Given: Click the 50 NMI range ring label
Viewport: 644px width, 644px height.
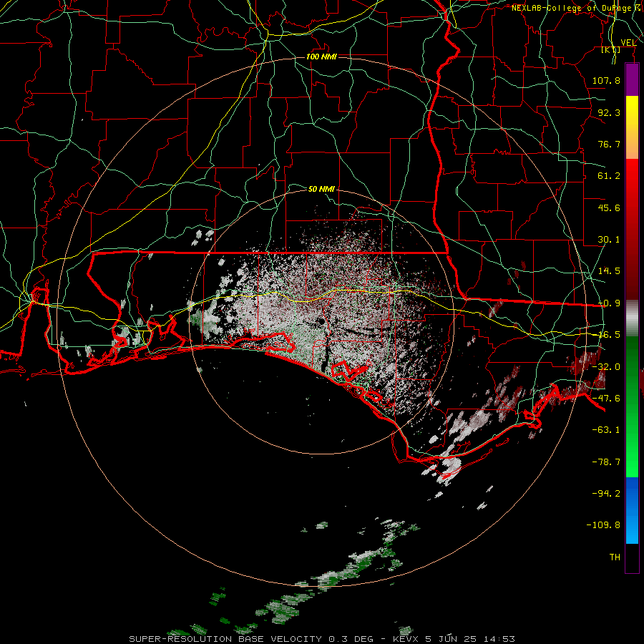Looking at the screenshot, I should 321,189.
